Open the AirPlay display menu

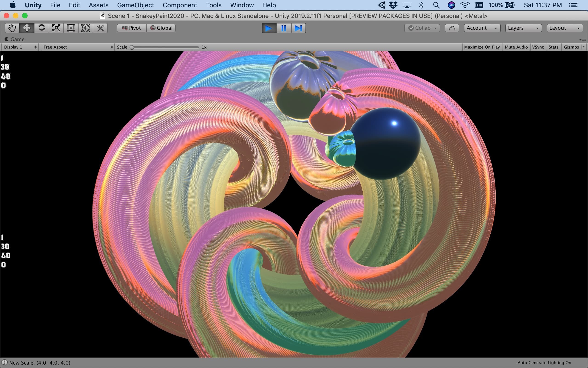point(407,5)
